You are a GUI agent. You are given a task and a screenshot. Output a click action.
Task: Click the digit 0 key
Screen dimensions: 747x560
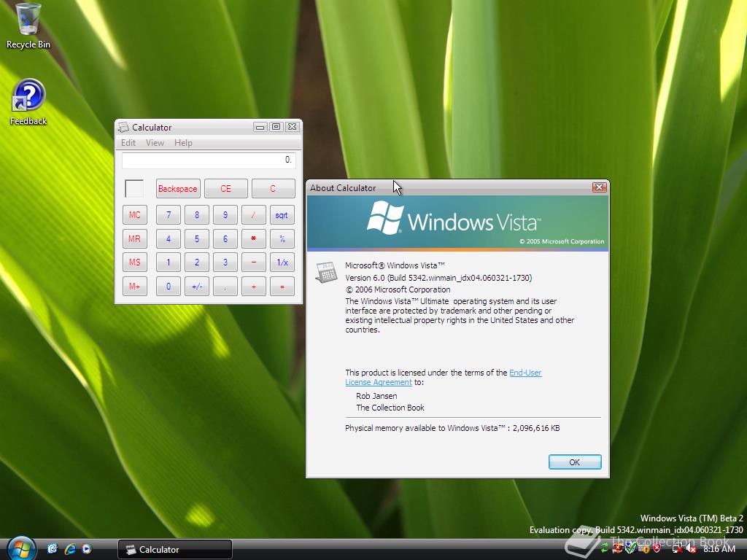(x=169, y=286)
